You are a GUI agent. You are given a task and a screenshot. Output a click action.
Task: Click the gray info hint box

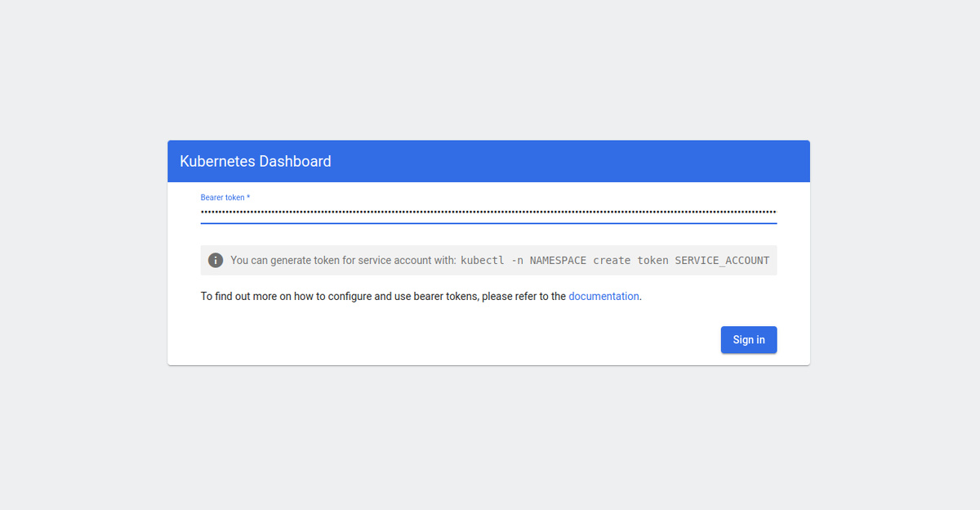click(x=488, y=260)
